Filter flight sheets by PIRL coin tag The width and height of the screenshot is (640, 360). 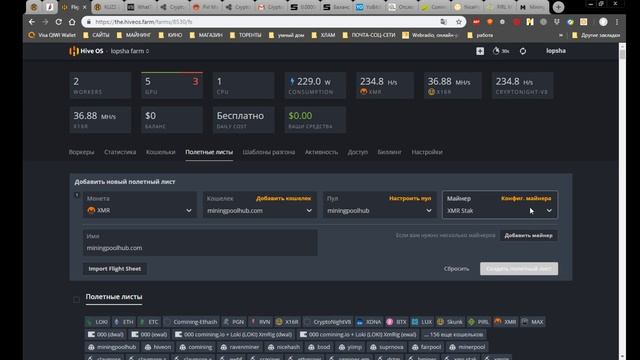479,322
